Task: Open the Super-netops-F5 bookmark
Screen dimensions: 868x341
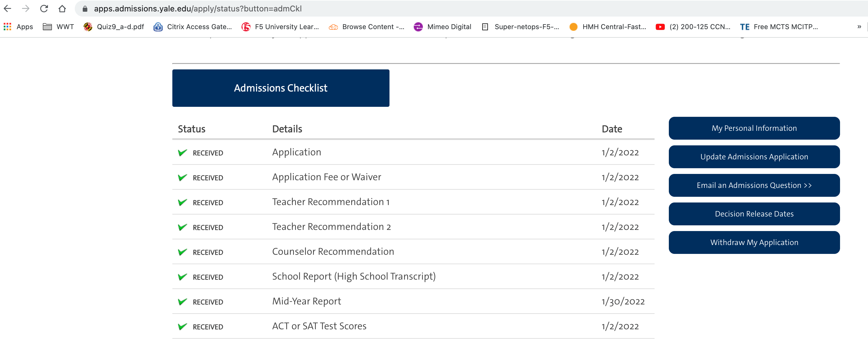Action: click(520, 27)
